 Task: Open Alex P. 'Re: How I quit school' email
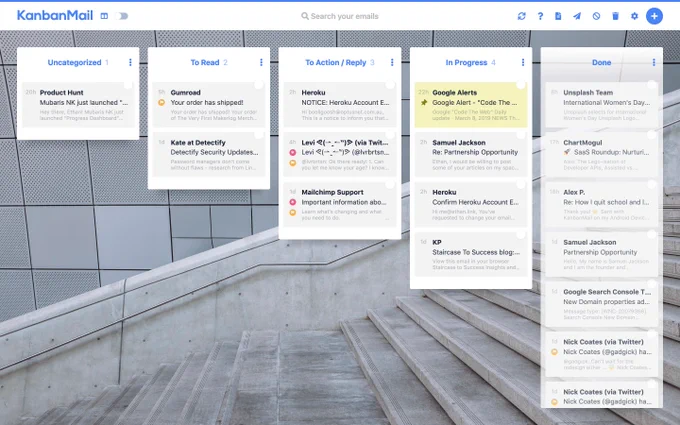point(602,204)
